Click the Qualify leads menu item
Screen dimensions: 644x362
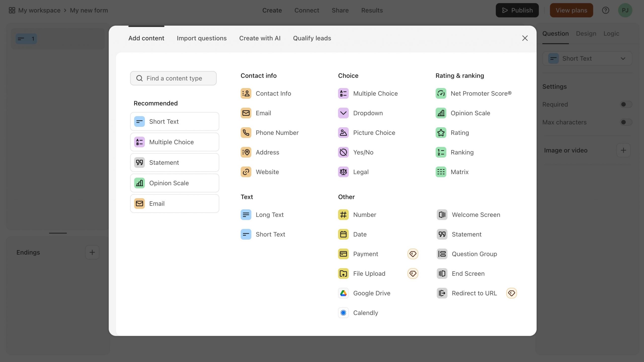(312, 38)
